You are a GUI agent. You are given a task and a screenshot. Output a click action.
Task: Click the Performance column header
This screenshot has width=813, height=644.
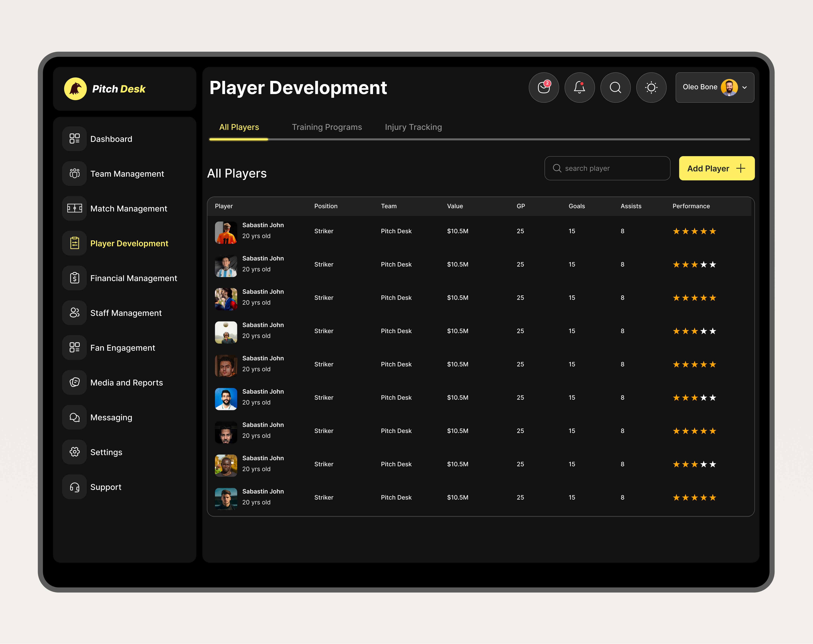pyautogui.click(x=691, y=206)
